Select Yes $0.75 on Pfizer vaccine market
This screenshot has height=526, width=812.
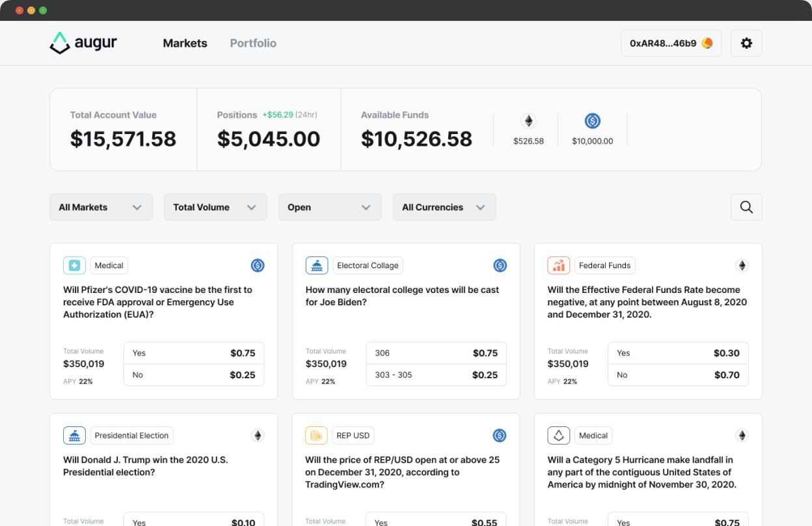click(x=194, y=353)
